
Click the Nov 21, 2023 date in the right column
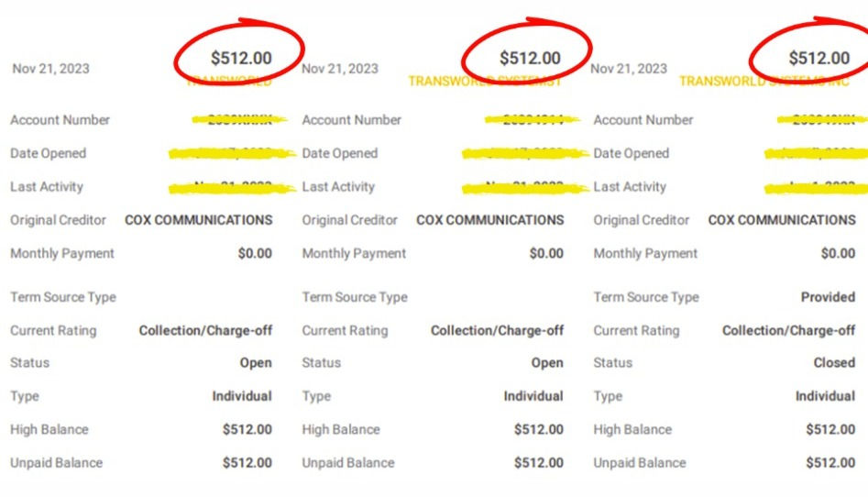pos(629,69)
